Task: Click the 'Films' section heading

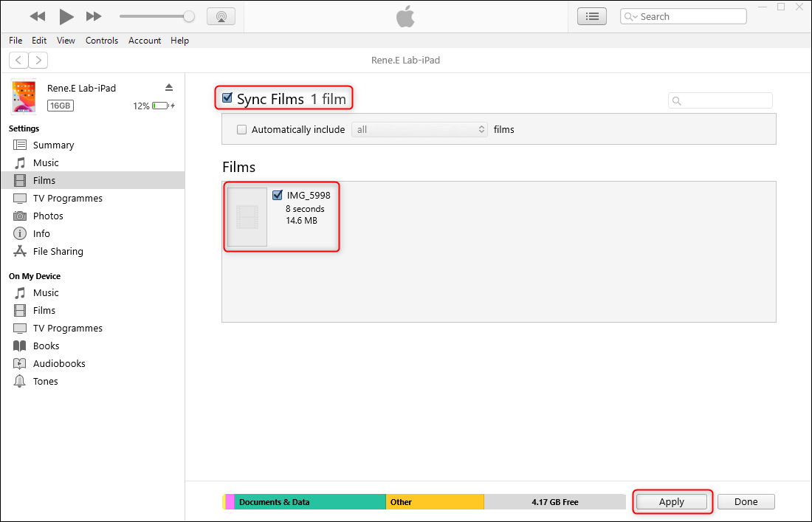Action: (238, 168)
